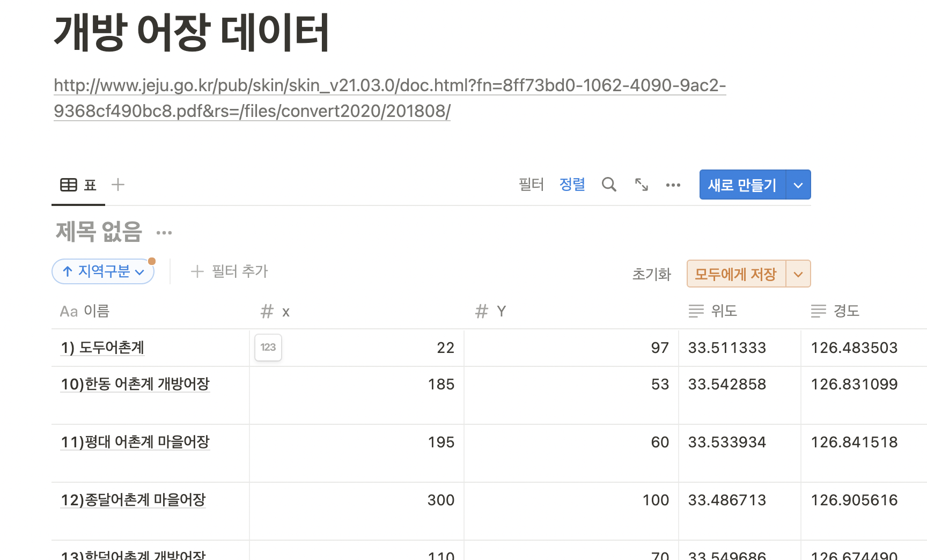The width and height of the screenshot is (927, 560).
Task: Open the database more options ellipsis
Action: tap(673, 185)
